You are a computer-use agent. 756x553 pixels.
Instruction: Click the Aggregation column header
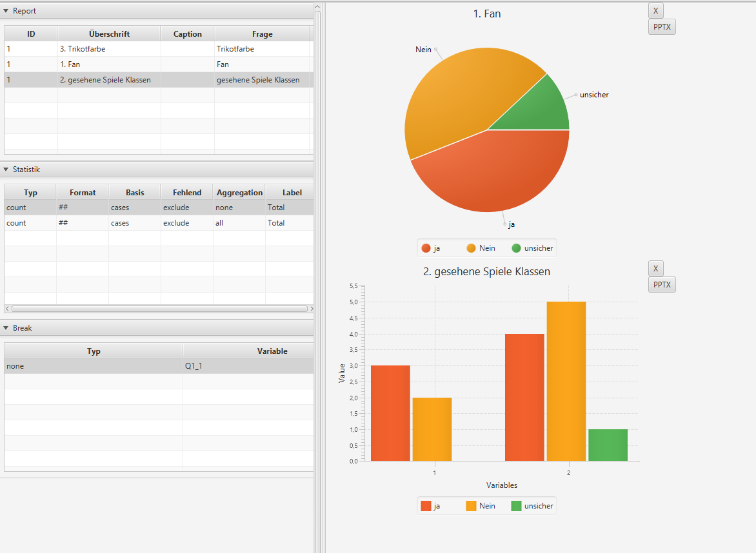coord(239,192)
